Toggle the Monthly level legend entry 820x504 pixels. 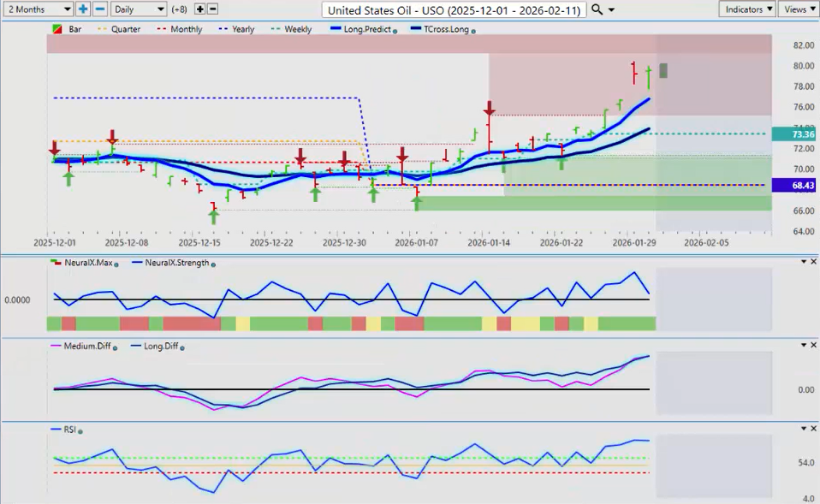coord(180,29)
